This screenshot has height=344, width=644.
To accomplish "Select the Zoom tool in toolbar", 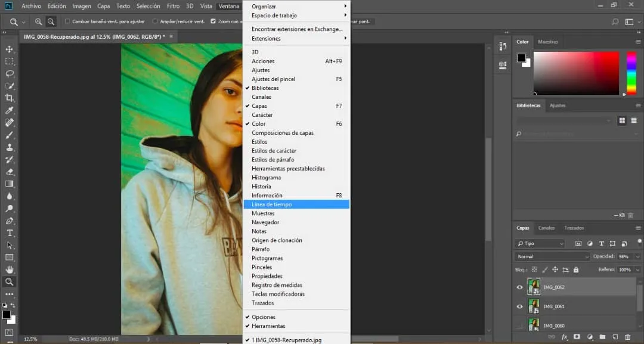I will (x=9, y=282).
